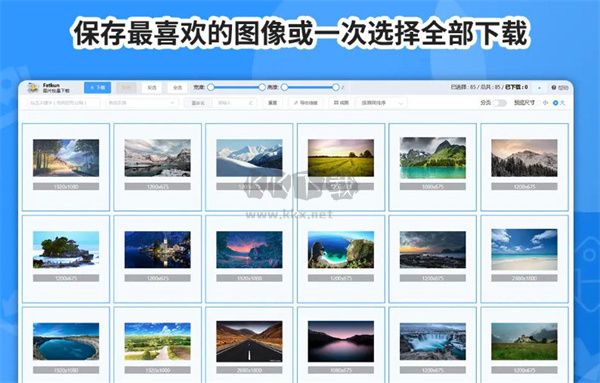Image resolution: width=600 pixels, height=383 pixels.
Task: Select the small preview size radio option
Action: pyautogui.click(x=545, y=103)
